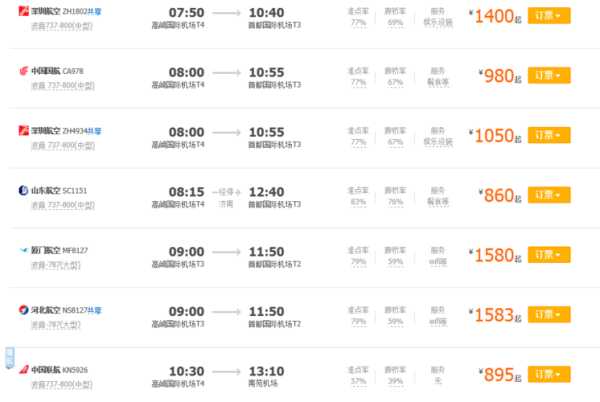Click the blue side tab on the left edge
Image resolution: width=600 pixels, height=402 pixels.
click(10, 358)
